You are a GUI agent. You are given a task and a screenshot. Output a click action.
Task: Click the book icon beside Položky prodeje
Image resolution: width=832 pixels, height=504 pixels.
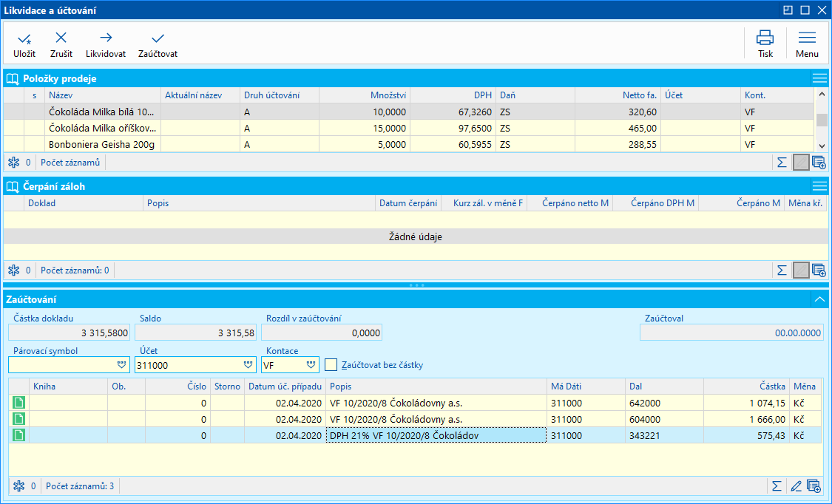[x=13, y=79]
